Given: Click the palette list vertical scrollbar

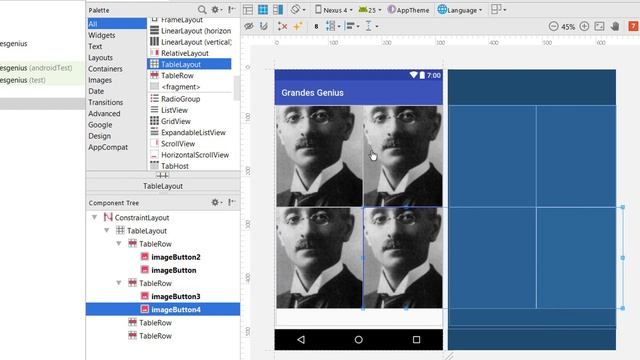Looking at the screenshot, I should pos(236,88).
